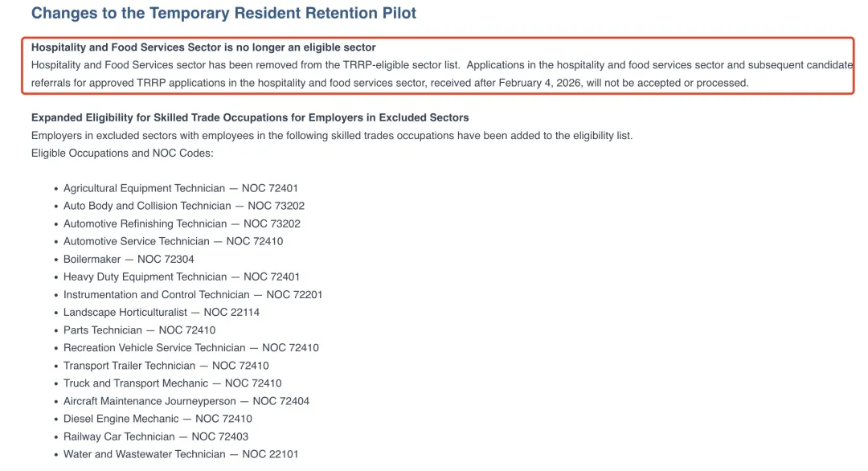Click the "Eligible Occupations and NOC Codes:" line
Image resolution: width=868 pixels, height=471 pixels.
coord(122,153)
